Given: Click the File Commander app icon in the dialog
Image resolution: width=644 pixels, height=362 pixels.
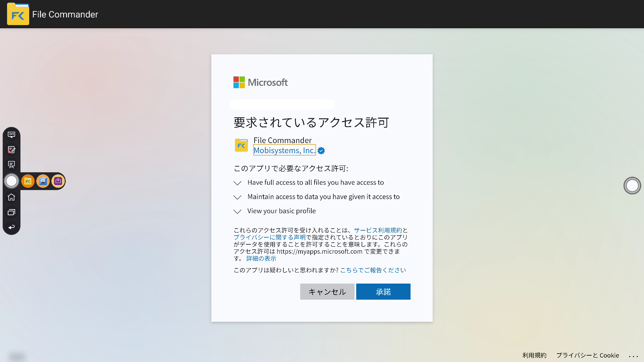Looking at the screenshot, I should coord(241,145).
